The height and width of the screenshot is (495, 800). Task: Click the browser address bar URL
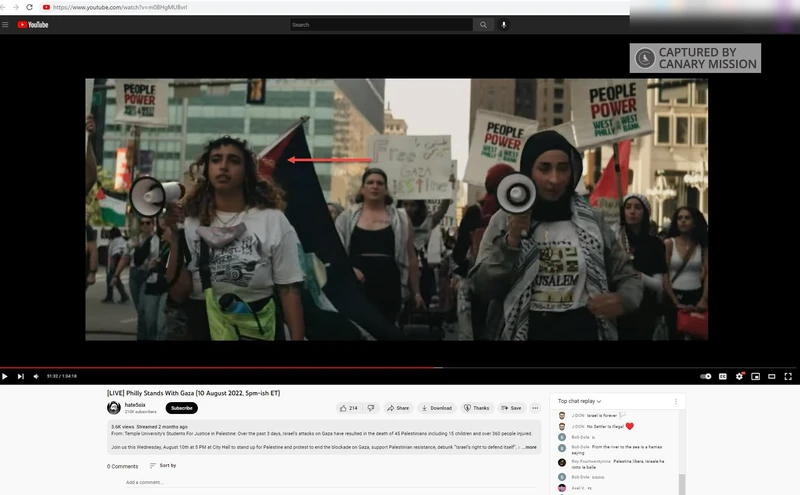pyautogui.click(x=120, y=7)
